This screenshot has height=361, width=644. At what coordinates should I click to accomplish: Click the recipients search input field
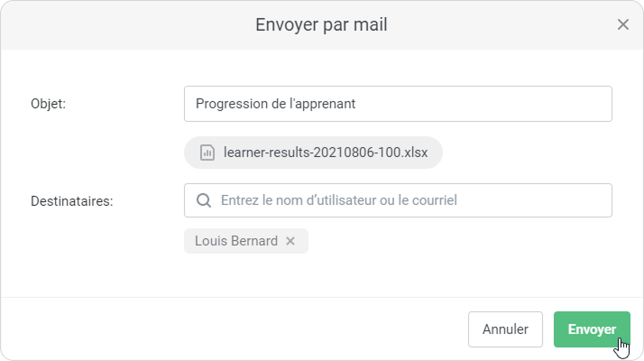[406, 200]
